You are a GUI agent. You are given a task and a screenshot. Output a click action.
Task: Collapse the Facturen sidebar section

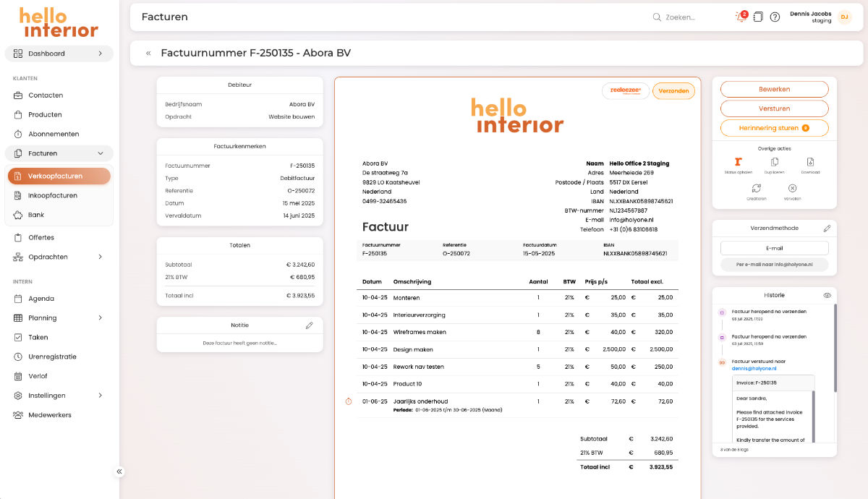tap(100, 153)
